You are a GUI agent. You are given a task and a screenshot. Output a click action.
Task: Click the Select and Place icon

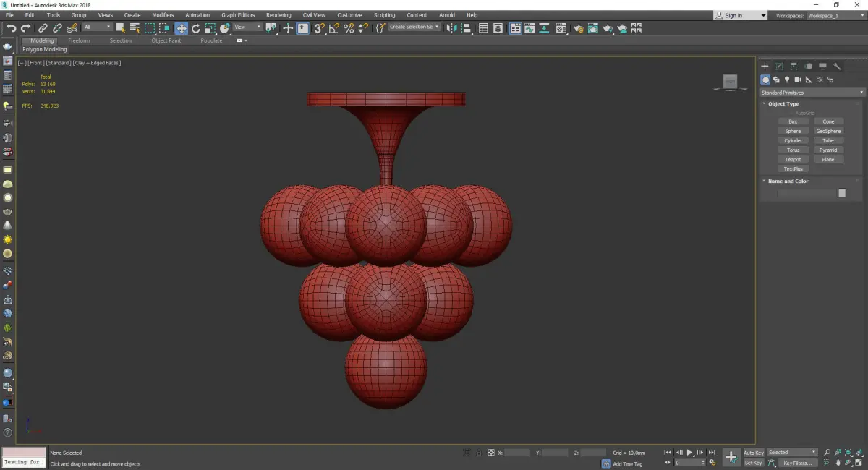(x=225, y=28)
